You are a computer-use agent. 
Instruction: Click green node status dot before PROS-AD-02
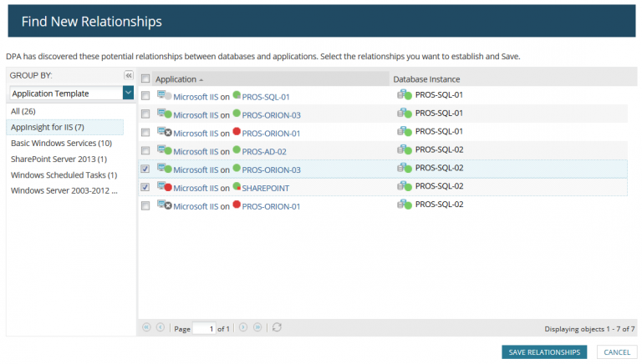[237, 149]
